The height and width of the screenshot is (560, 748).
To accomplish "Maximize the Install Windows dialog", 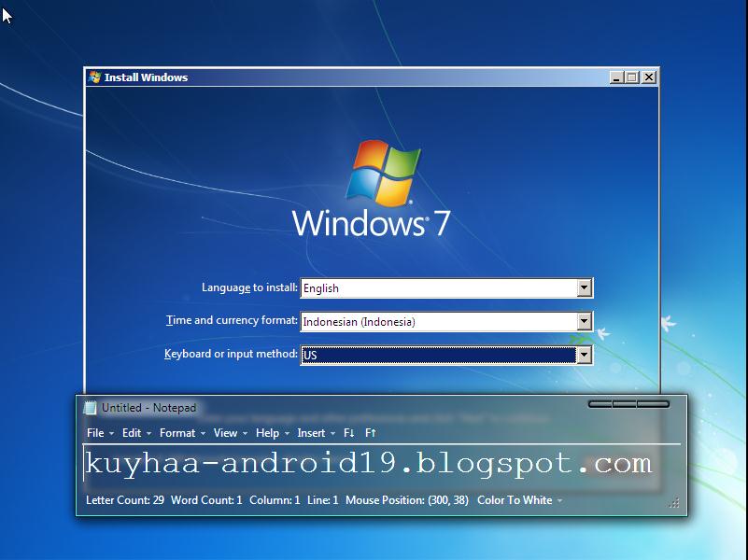I will pos(632,77).
